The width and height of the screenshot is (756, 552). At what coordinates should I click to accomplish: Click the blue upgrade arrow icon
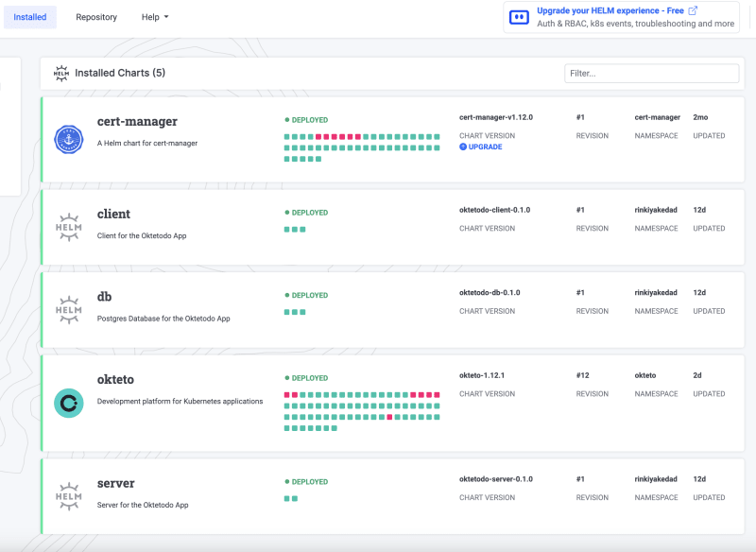(x=463, y=147)
